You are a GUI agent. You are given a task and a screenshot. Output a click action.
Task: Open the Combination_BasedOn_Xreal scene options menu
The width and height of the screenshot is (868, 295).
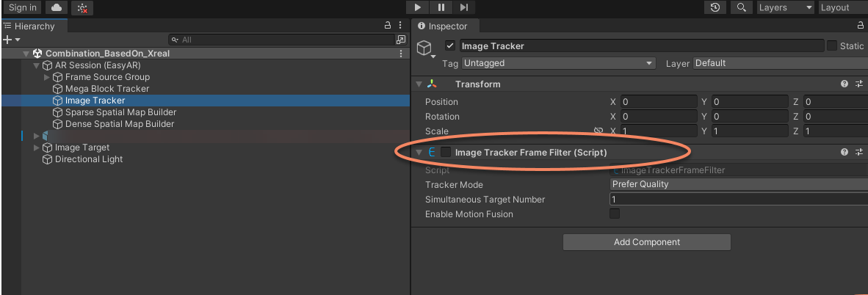point(401,54)
